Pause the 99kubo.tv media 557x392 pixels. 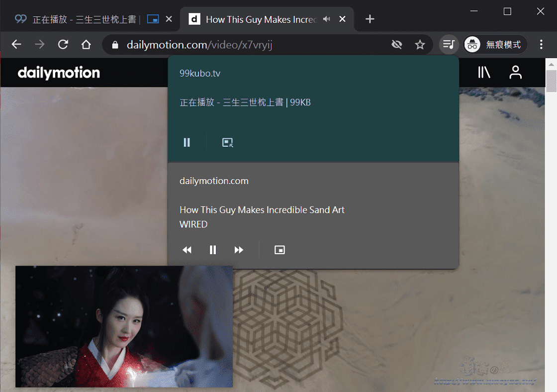click(187, 142)
